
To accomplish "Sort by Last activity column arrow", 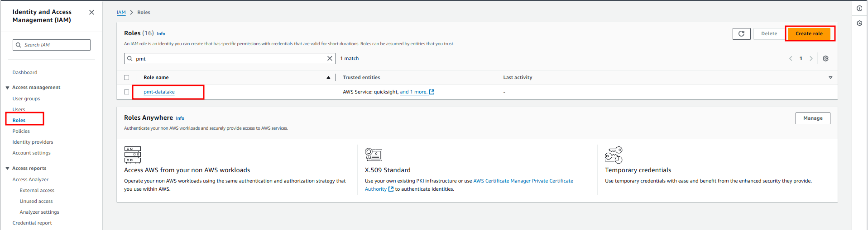I will [x=830, y=78].
